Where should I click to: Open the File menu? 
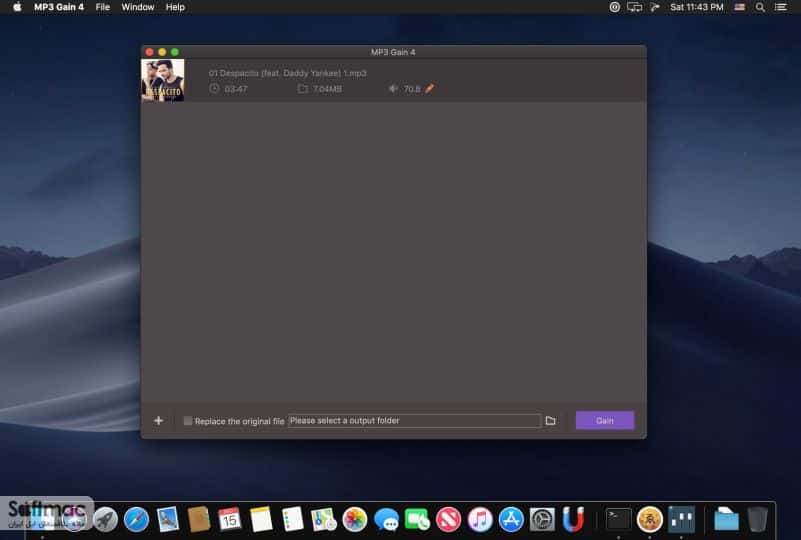tap(103, 7)
